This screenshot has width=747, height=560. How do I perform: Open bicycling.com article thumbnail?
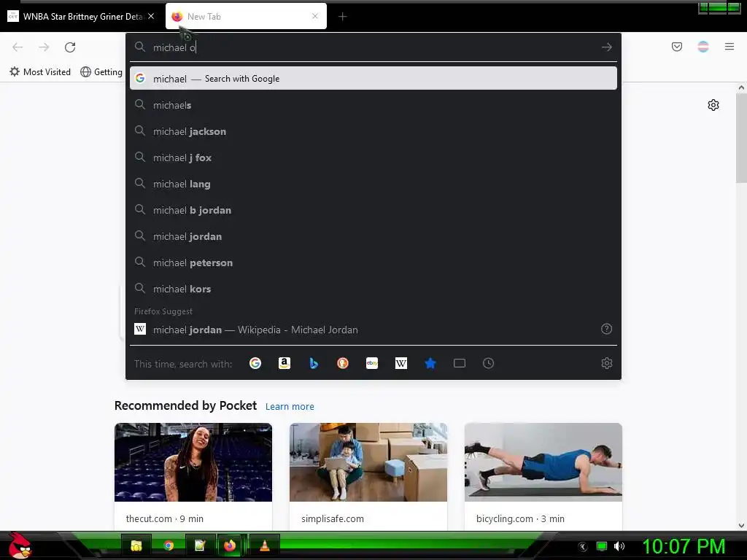tap(543, 462)
